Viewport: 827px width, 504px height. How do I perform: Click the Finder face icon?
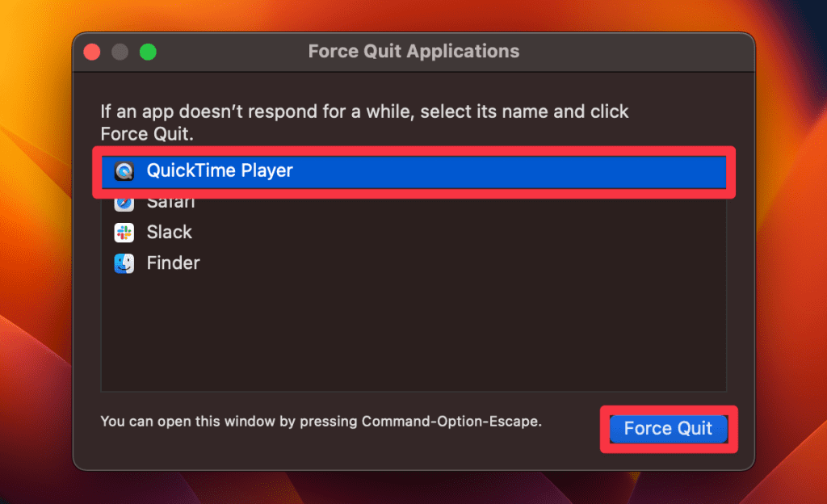coord(124,263)
